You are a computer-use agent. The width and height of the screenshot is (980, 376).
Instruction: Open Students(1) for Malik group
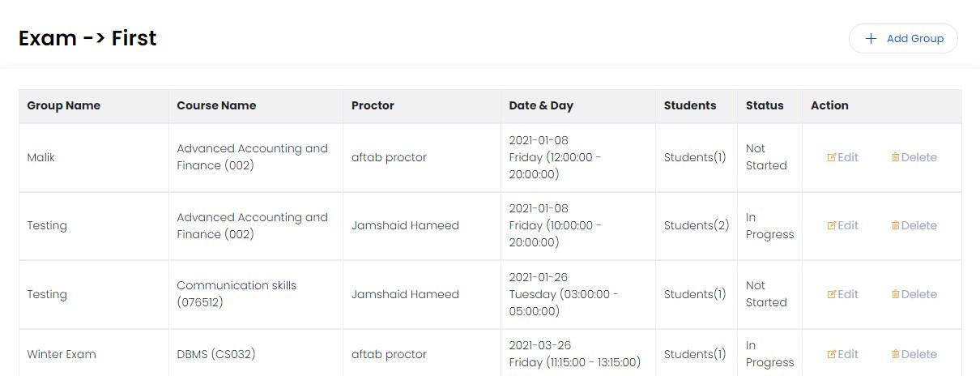click(695, 157)
